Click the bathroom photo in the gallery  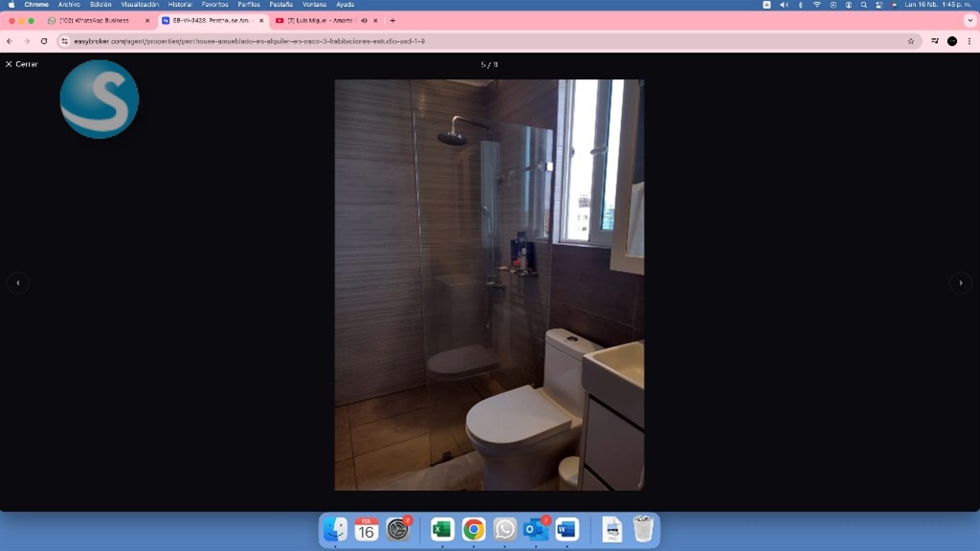[489, 284]
